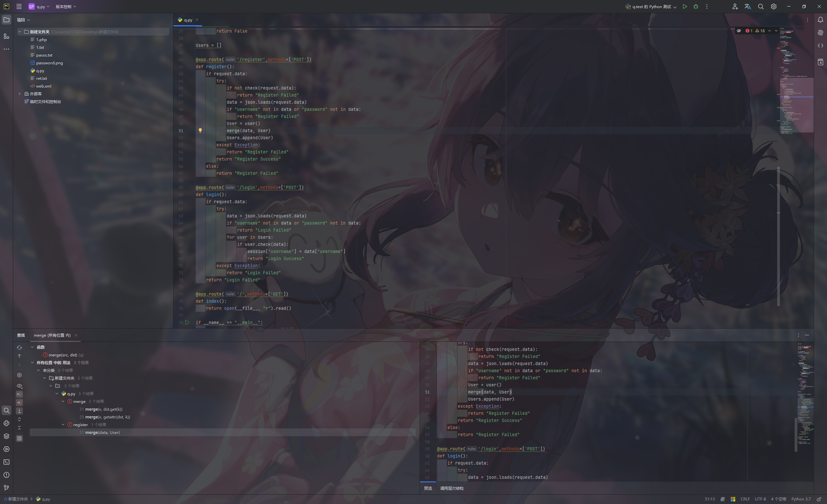Toggle show write access filter
The image size is (827, 504).
pos(19,402)
